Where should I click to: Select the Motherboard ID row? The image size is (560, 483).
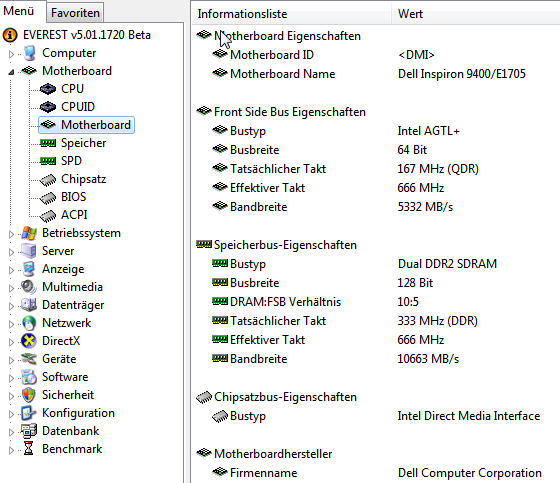pyautogui.click(x=376, y=55)
